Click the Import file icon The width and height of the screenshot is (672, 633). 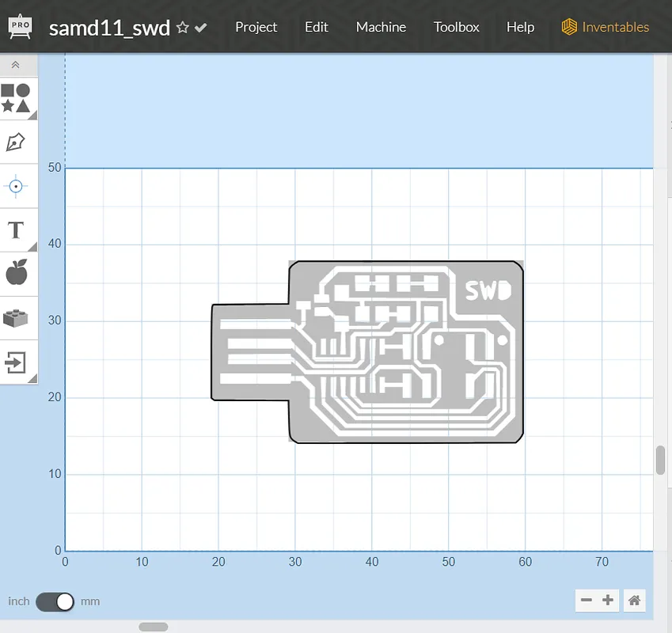pyautogui.click(x=17, y=363)
